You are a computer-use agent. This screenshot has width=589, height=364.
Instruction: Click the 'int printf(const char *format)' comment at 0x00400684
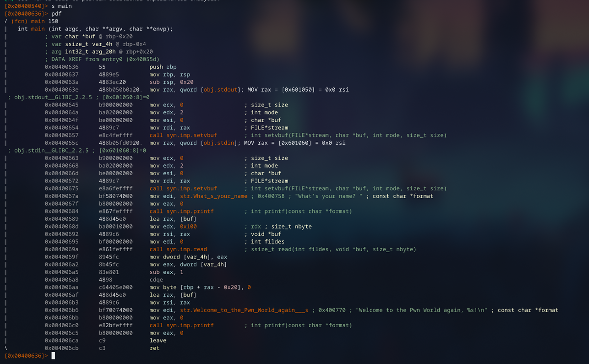point(301,211)
